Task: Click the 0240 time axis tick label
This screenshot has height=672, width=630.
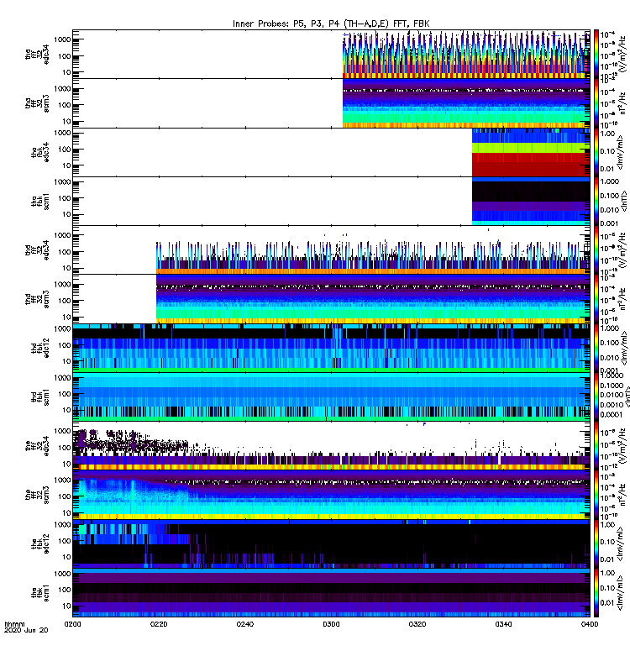Action: [x=244, y=624]
